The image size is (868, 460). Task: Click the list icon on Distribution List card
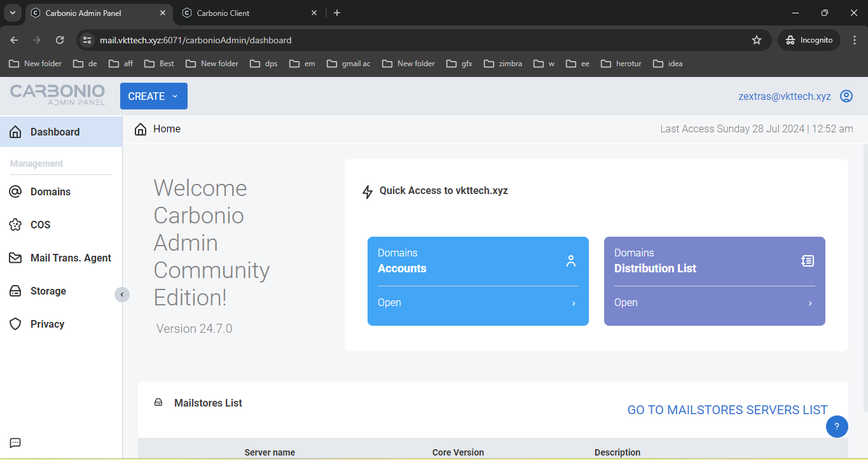tap(808, 261)
